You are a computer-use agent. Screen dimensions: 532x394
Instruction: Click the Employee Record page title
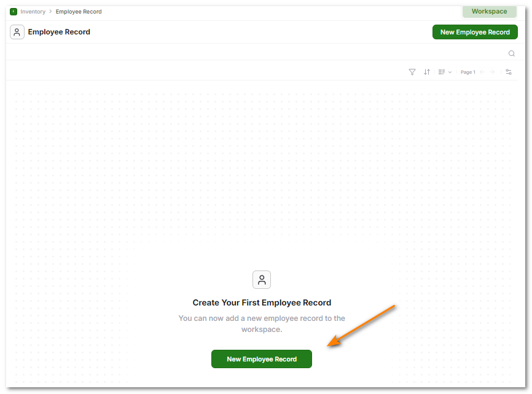coord(59,31)
